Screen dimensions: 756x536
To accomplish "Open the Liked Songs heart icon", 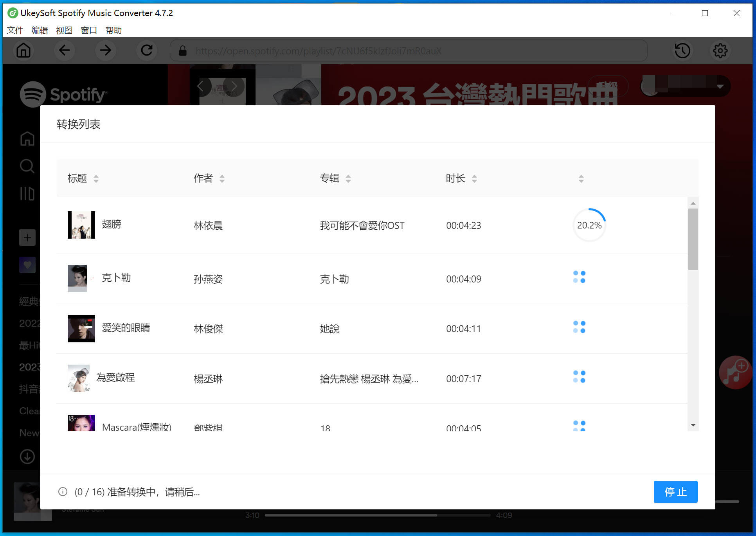I will click(27, 265).
